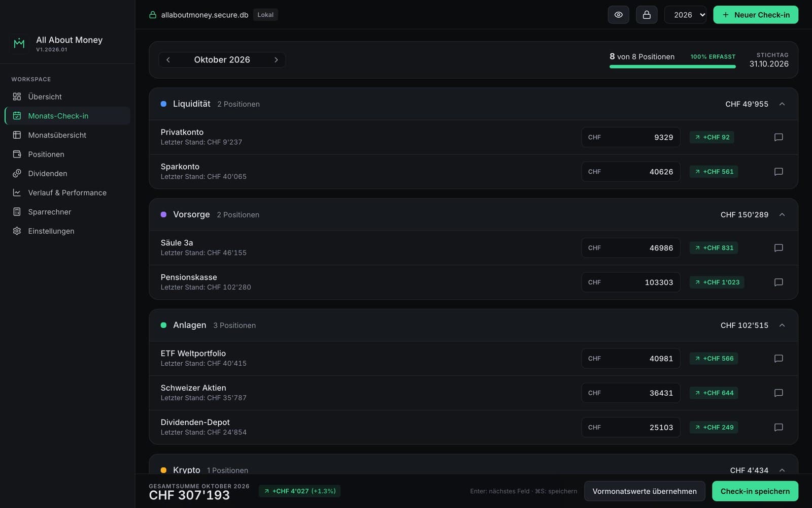Open the note icon for Schweizer Aktien
Image resolution: width=812 pixels, height=508 pixels.
pos(779,393)
